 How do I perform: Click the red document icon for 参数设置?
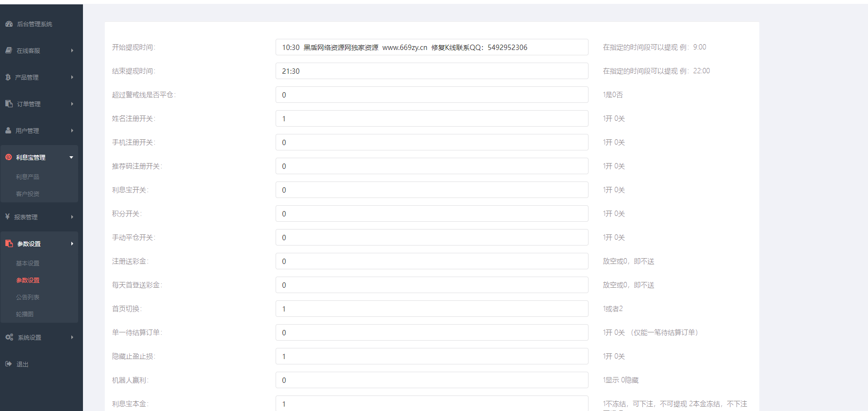9,244
